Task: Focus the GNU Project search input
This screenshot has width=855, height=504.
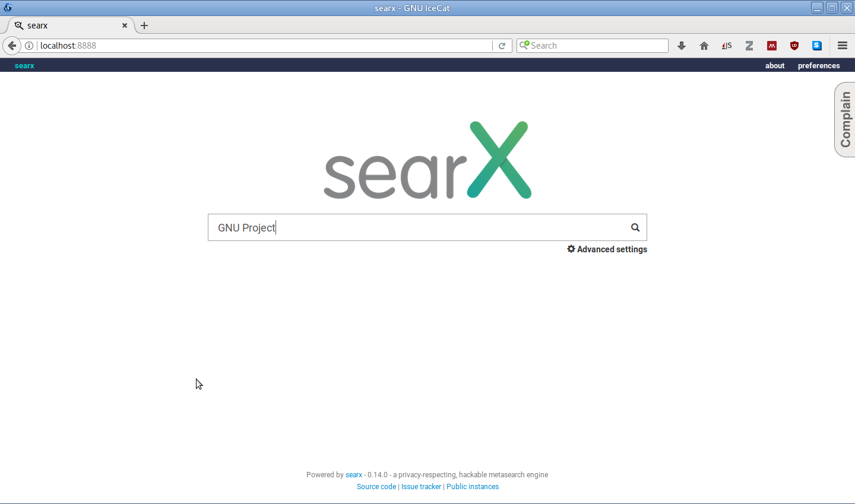Action: (416, 227)
